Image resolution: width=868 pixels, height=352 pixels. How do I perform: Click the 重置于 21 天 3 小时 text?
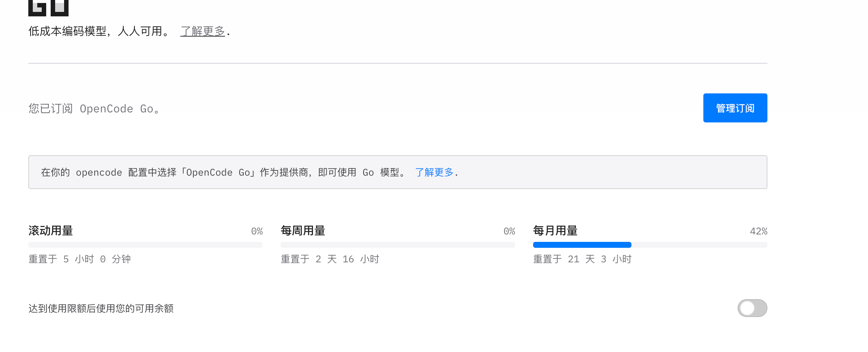pyautogui.click(x=582, y=259)
